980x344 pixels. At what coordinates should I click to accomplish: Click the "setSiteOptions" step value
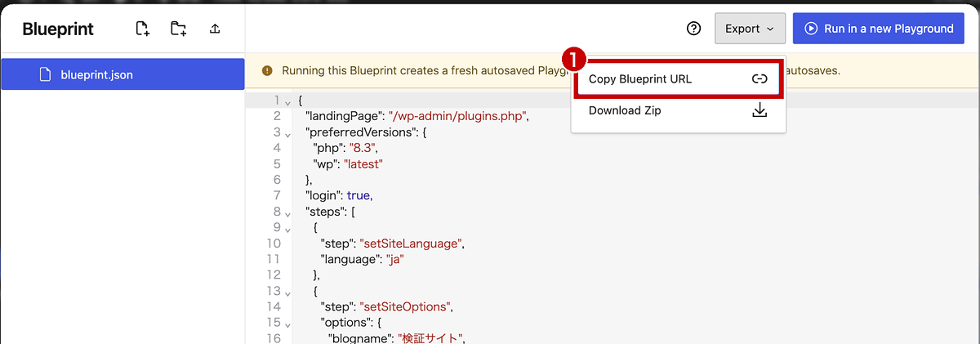(406, 307)
